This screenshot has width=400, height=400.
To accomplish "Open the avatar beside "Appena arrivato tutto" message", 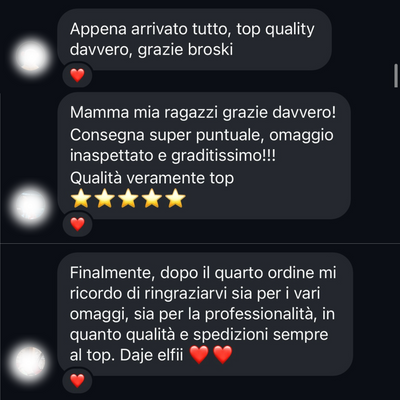I will point(31,57).
